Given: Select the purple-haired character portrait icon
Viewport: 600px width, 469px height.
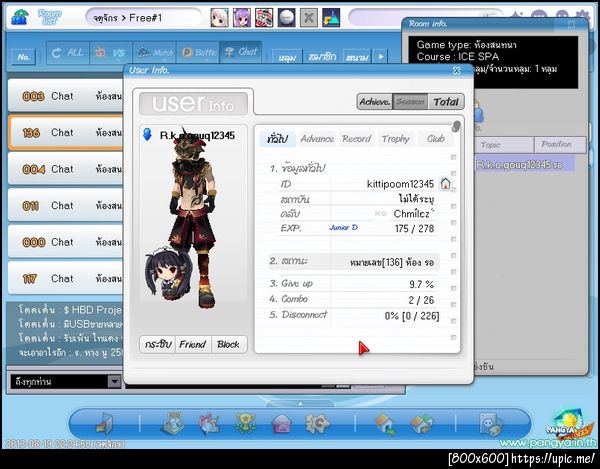Looking at the screenshot, I should [x=242, y=18].
